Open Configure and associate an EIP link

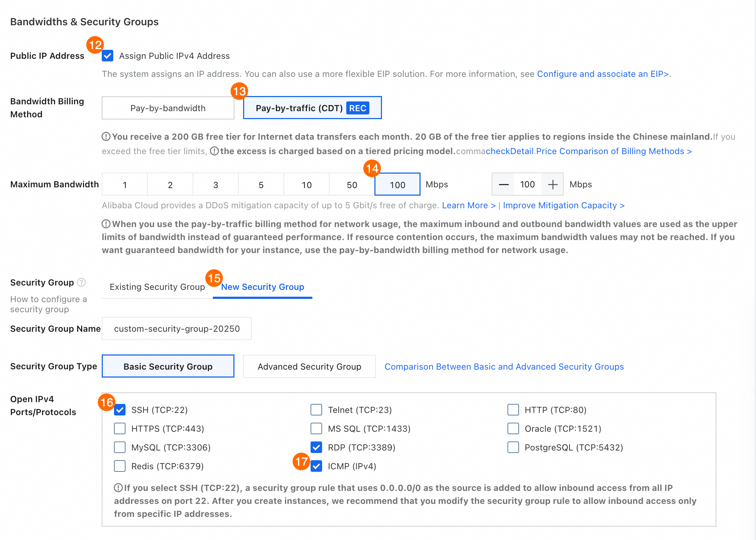pos(603,74)
